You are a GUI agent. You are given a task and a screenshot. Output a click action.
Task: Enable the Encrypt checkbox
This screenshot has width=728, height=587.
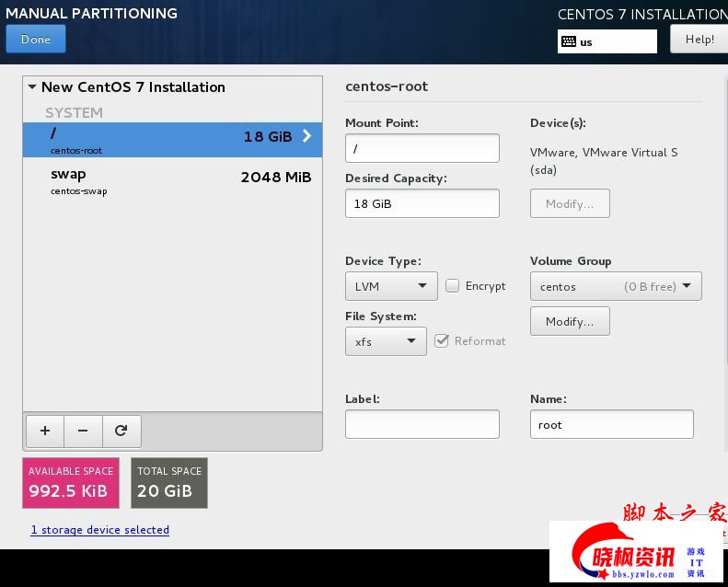452,286
